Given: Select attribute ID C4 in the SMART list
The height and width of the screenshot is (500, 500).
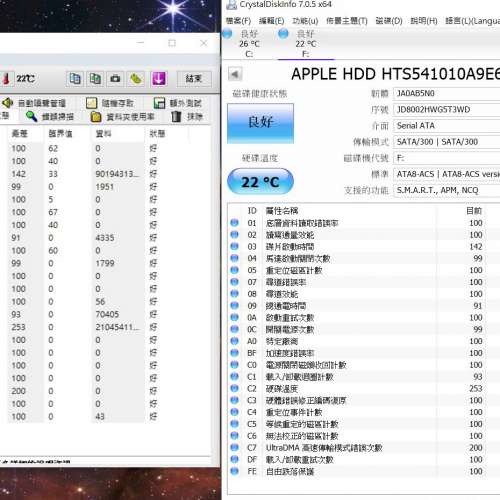Looking at the screenshot, I should coord(252,412).
